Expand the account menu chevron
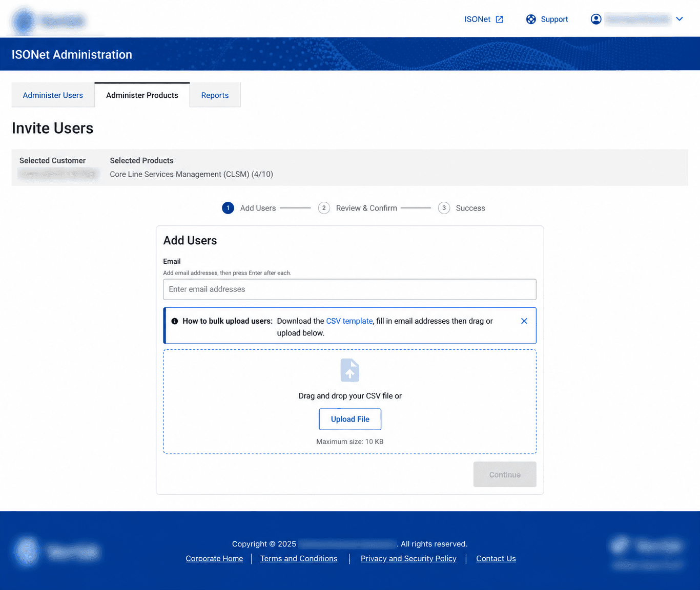The height and width of the screenshot is (590, 700). [680, 19]
